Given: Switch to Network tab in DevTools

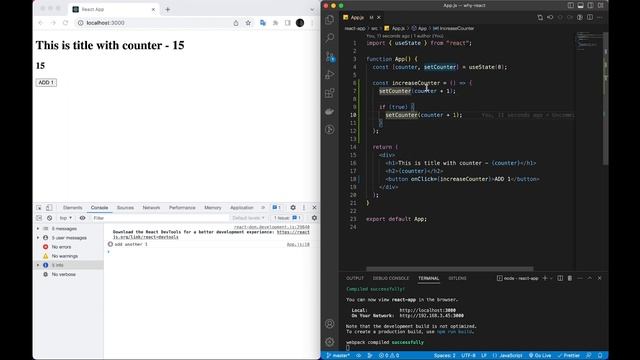Looking at the screenshot, I should pos(151,208).
